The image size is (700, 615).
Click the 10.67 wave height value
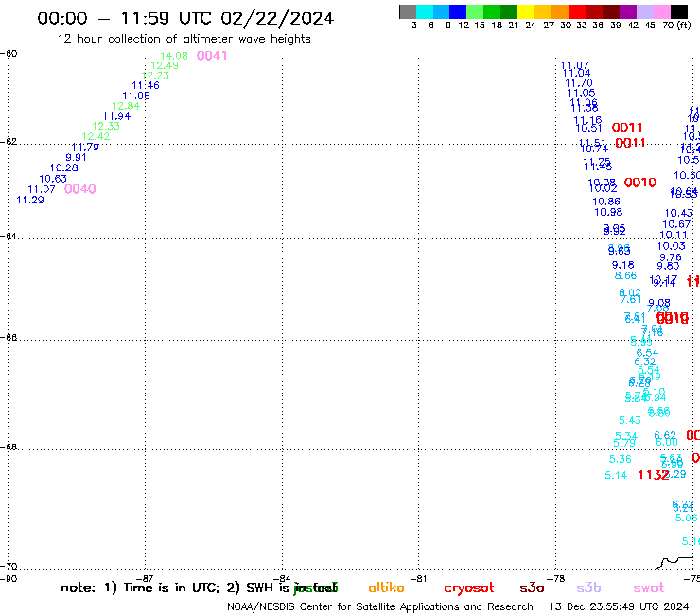click(676, 224)
